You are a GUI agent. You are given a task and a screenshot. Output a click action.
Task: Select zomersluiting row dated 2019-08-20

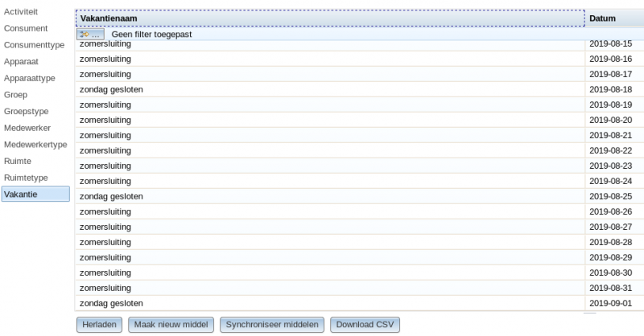(x=359, y=121)
